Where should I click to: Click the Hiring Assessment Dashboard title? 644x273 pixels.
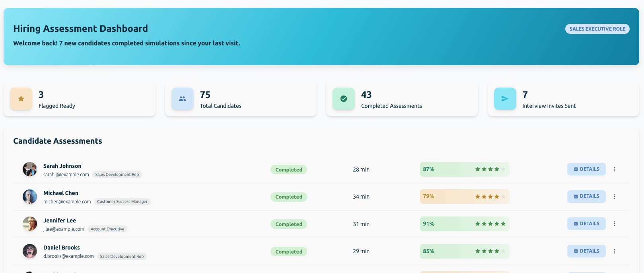[80, 29]
